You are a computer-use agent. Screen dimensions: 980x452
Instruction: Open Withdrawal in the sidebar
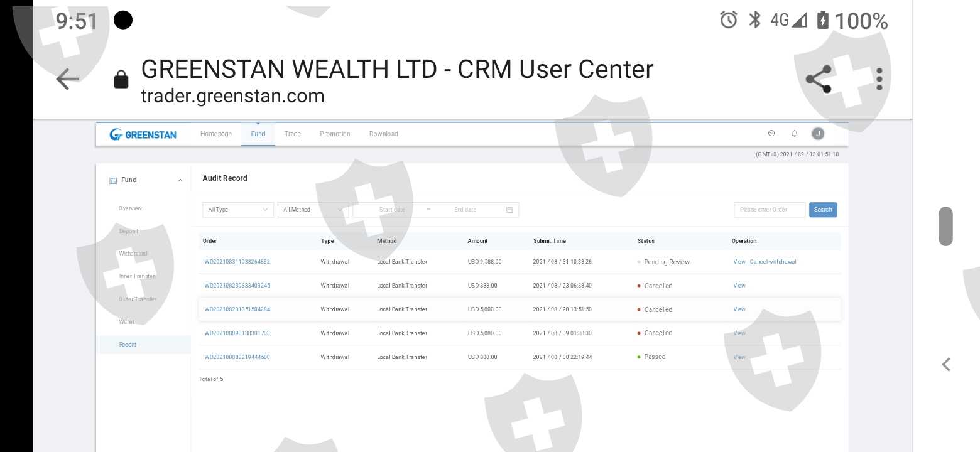133,254
